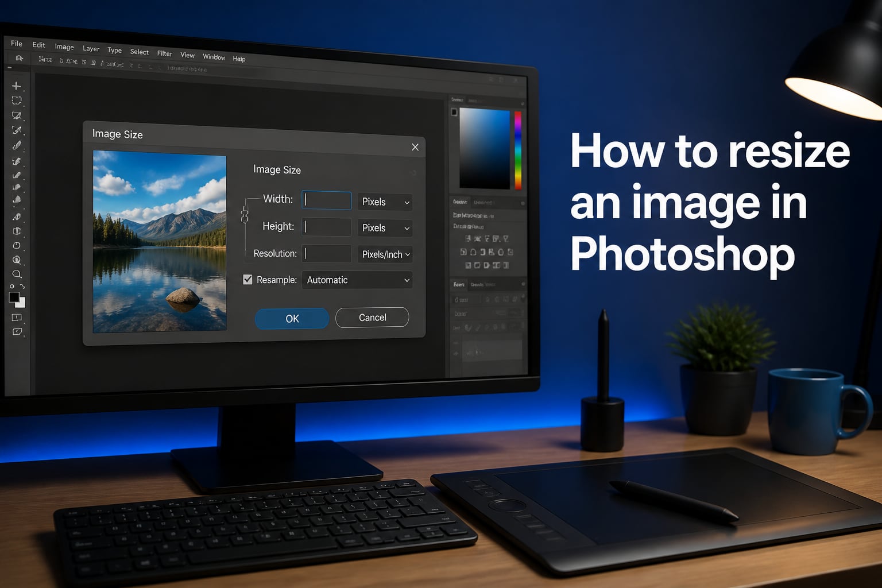The image size is (882, 588).
Task: Click the lake landscape preview thumbnail
Action: coord(160,241)
